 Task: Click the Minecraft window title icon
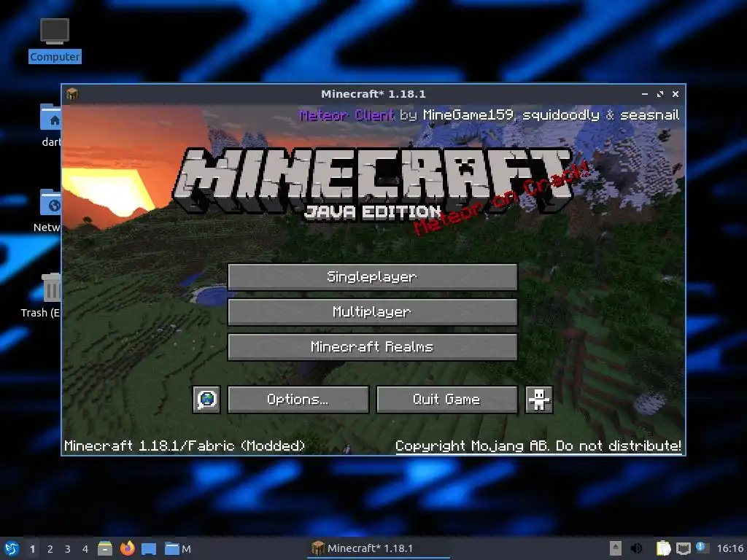[72, 94]
